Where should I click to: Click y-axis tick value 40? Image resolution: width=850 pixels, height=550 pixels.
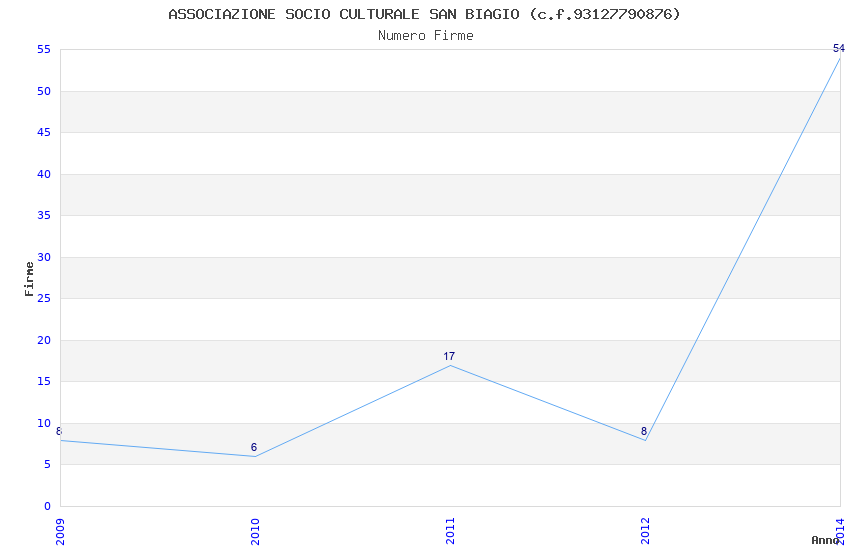[44, 174]
